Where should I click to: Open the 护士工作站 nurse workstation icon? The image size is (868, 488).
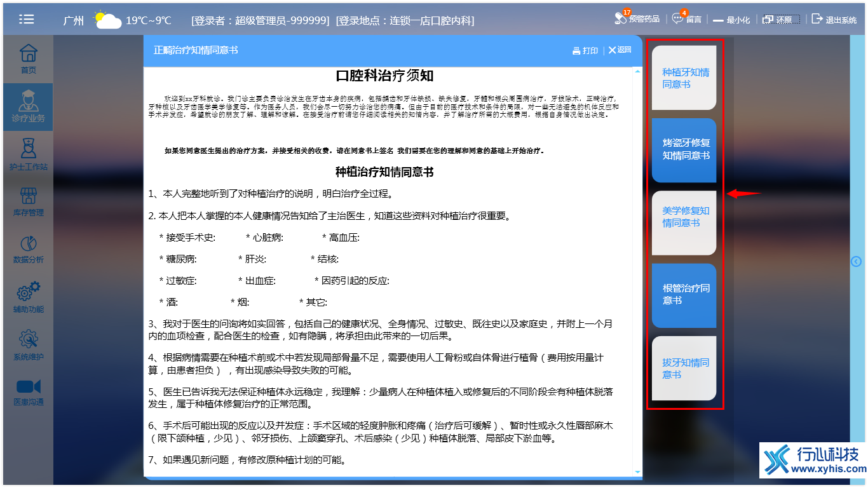[27, 154]
